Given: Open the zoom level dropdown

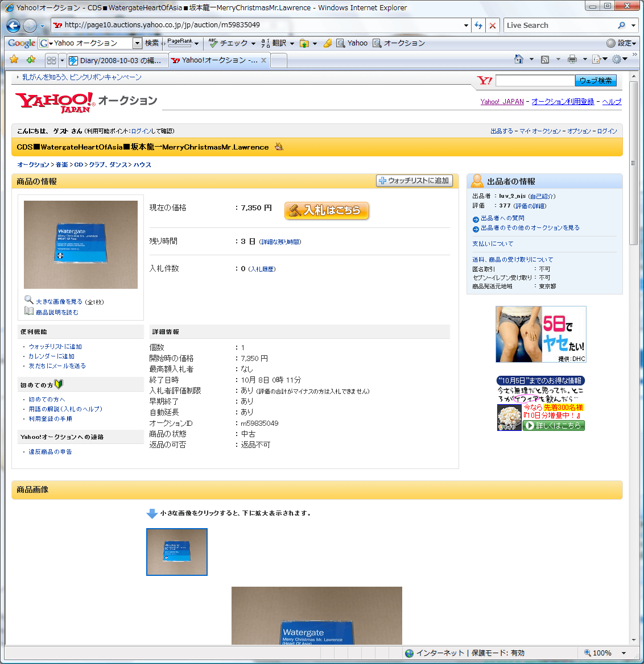Looking at the screenshot, I should coord(624,653).
